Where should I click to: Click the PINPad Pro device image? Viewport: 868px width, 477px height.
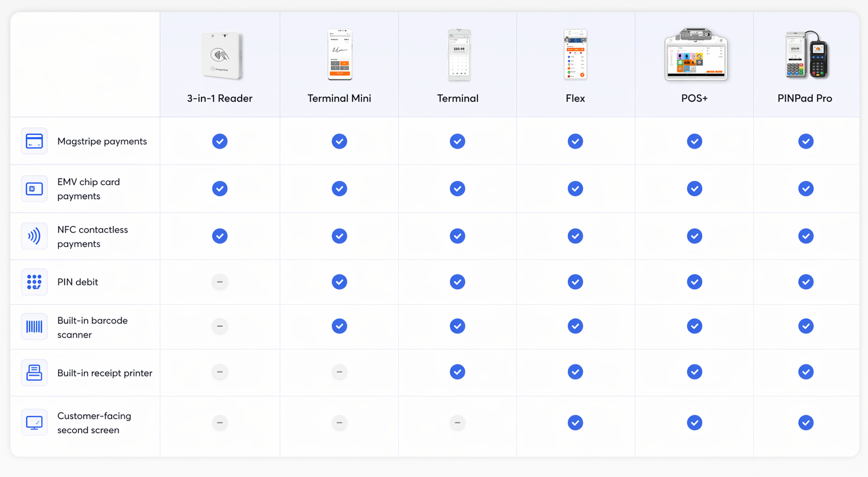806,55
